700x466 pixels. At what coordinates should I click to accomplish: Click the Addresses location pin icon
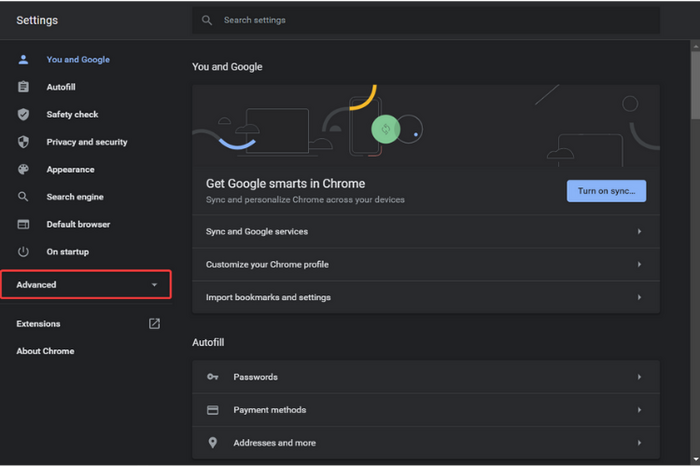212,442
